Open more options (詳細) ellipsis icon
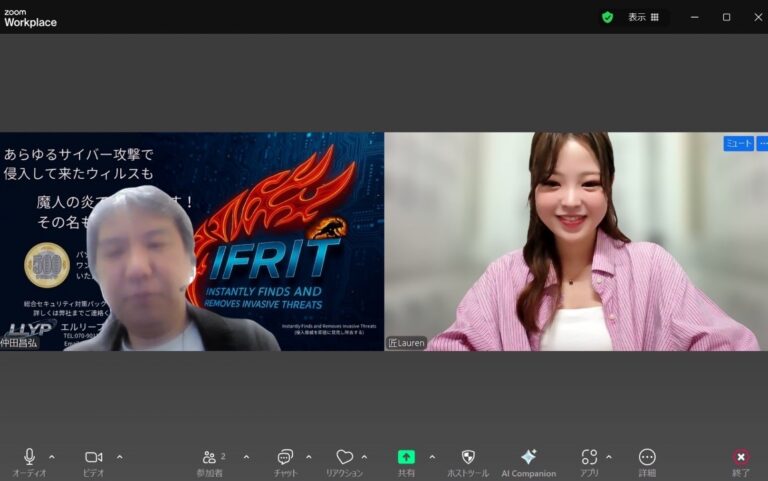 click(x=647, y=457)
